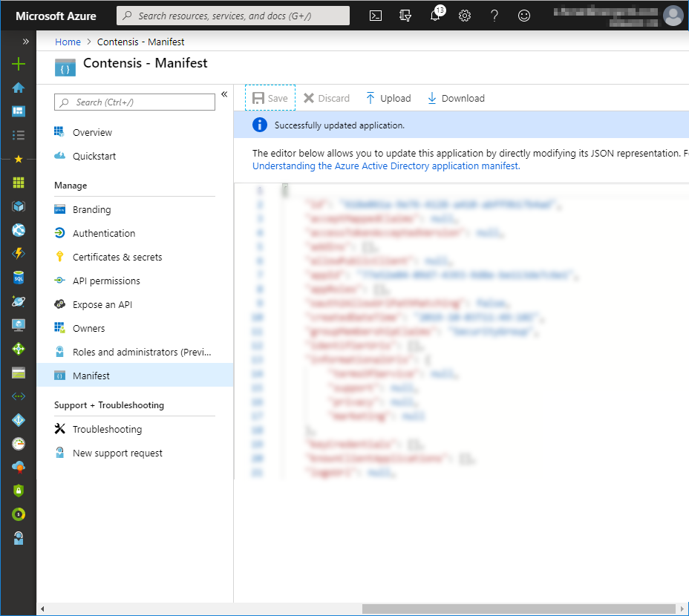Open Function App lightning bolt icon

click(x=19, y=254)
